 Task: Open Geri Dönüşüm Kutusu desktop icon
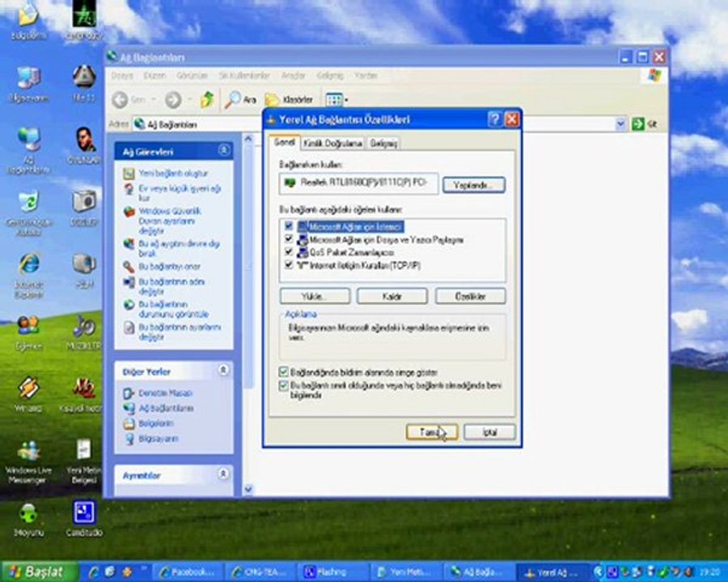click(x=28, y=213)
